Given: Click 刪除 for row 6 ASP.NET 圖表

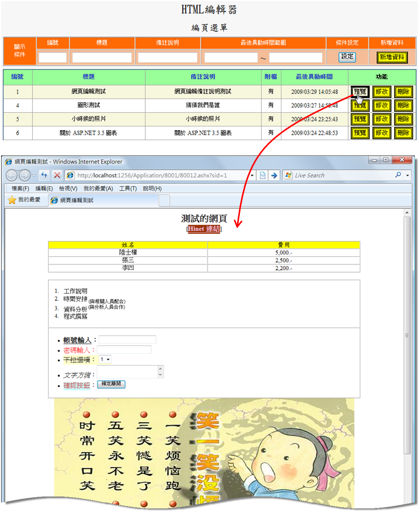Looking at the screenshot, I should pos(404,133).
